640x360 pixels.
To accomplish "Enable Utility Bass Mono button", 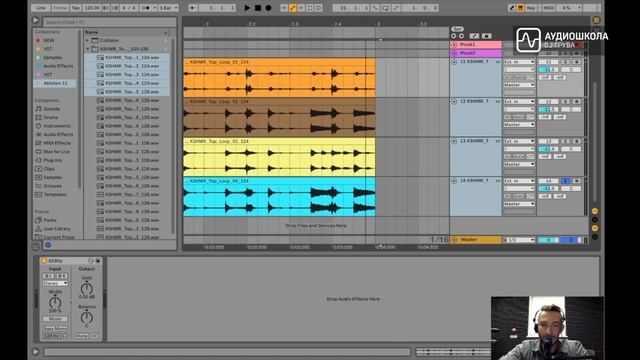I will pyautogui.click(x=55, y=329).
